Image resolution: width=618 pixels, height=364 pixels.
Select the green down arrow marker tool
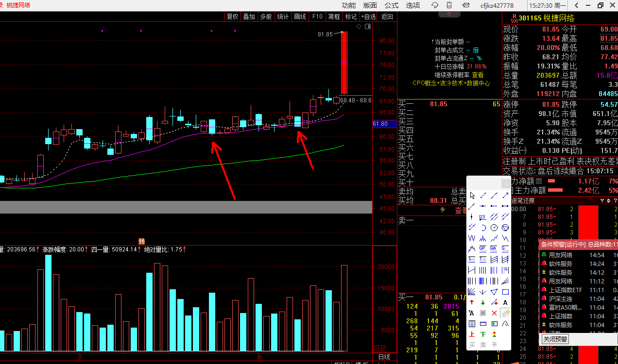pos(483,302)
